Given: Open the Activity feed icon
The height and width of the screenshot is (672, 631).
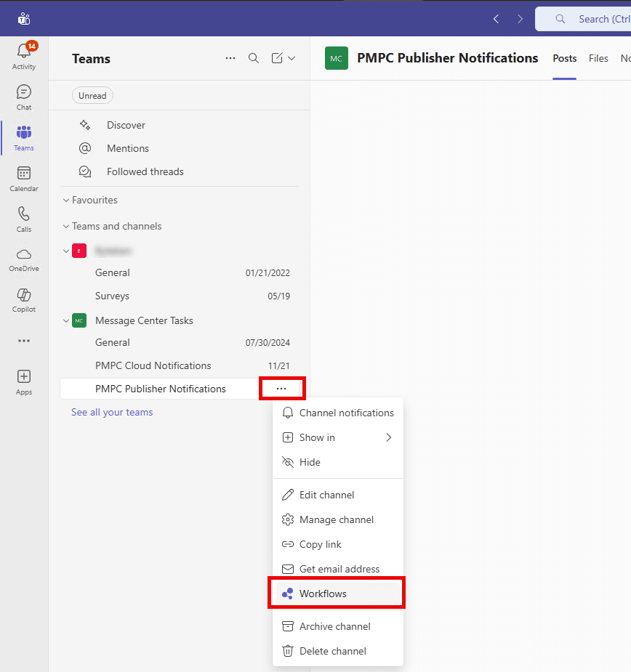Looking at the screenshot, I should (x=24, y=56).
